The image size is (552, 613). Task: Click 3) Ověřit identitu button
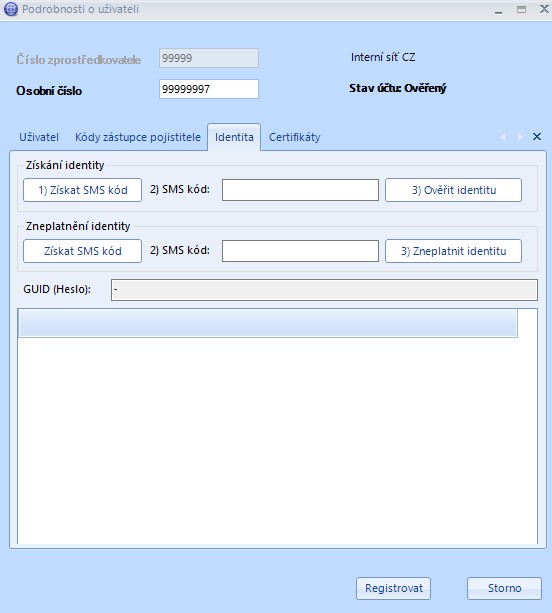point(453,190)
